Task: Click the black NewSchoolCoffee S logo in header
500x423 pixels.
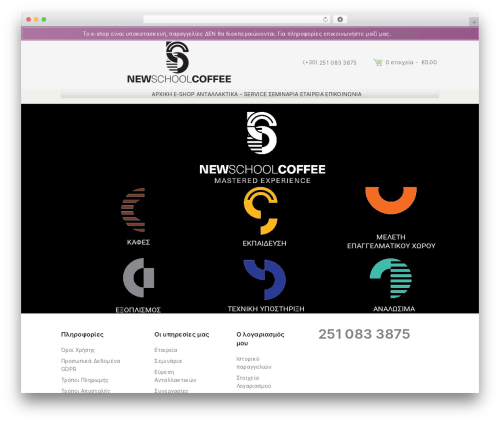Action: (x=177, y=57)
